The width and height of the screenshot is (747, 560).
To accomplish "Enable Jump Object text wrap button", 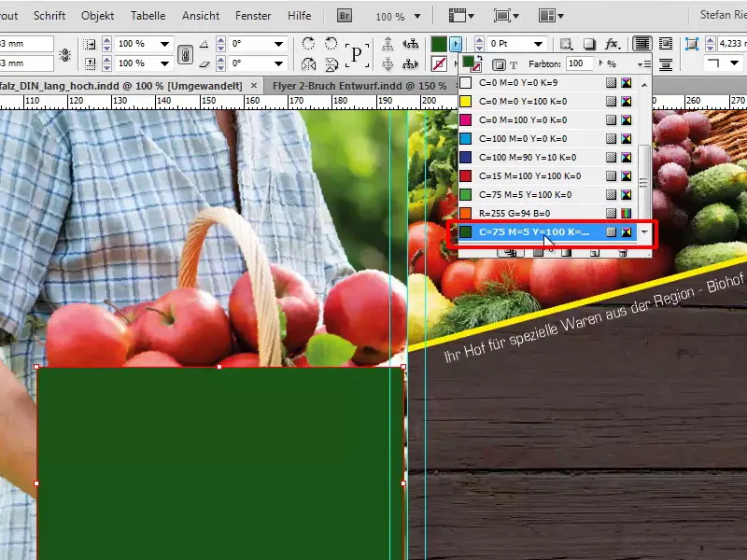I will point(666,63).
